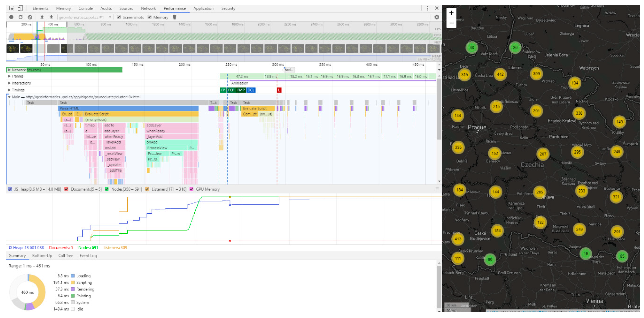Click the red L load marker

tap(279, 90)
